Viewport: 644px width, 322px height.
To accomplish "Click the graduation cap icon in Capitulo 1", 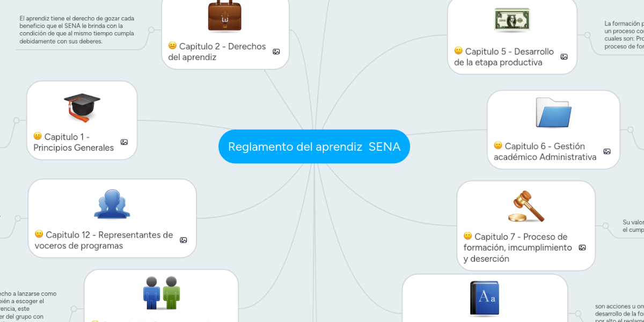I will (82, 106).
